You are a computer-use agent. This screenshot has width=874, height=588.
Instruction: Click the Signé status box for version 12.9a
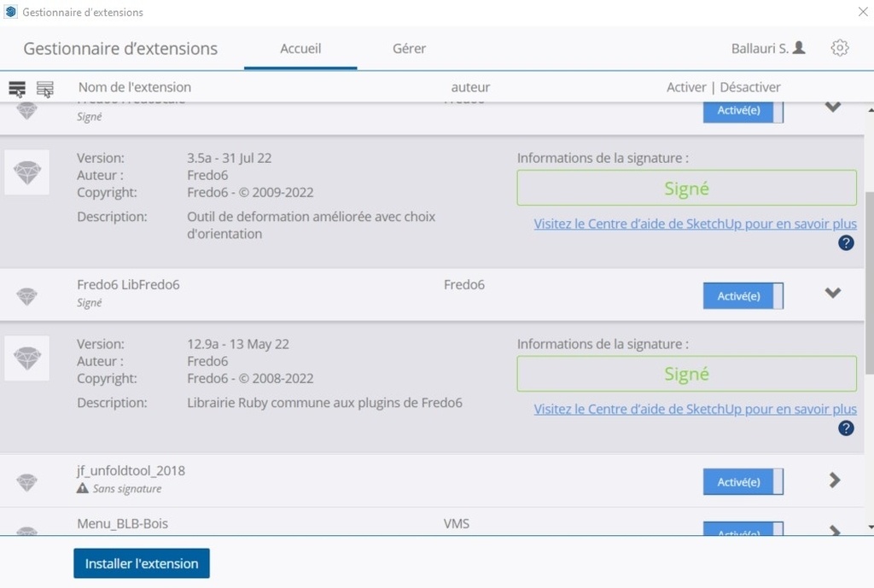(687, 374)
